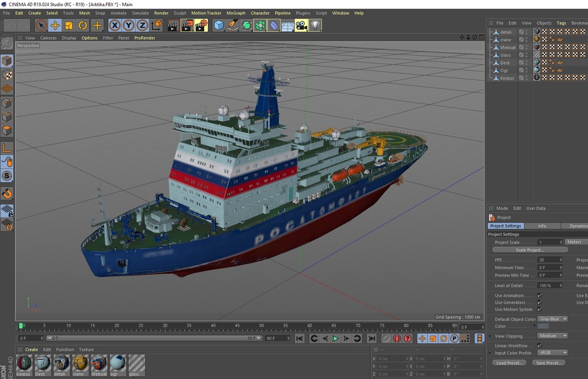588x379 pixels.
Task: Add a Light object from toolbar
Action: tap(315, 25)
